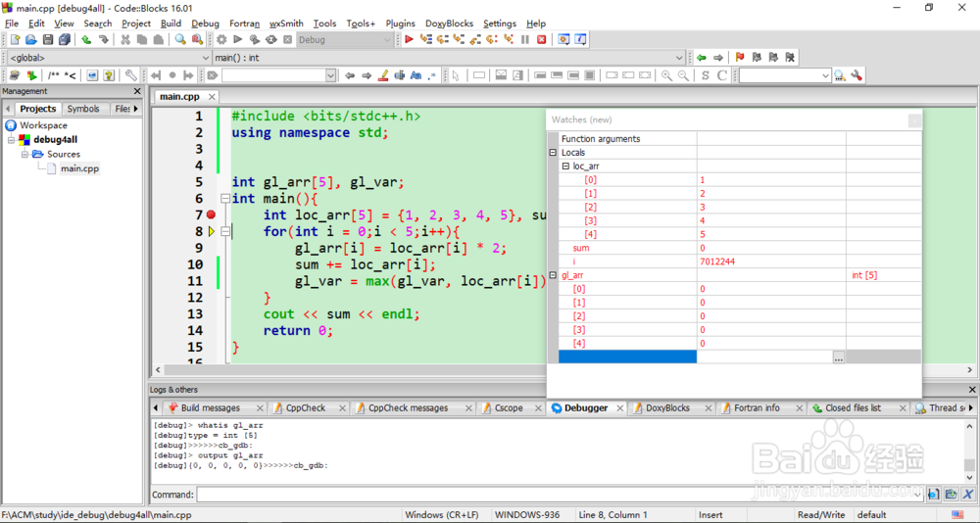Screen dimensions: 980x523
Task: Click the Replace icon
Action: [x=197, y=39]
